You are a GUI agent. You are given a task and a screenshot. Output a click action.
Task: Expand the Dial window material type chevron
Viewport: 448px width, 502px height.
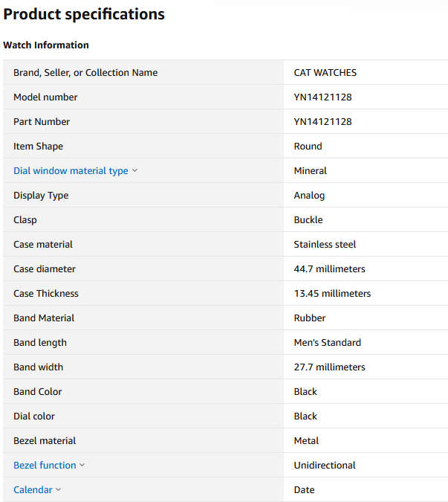coord(134,170)
